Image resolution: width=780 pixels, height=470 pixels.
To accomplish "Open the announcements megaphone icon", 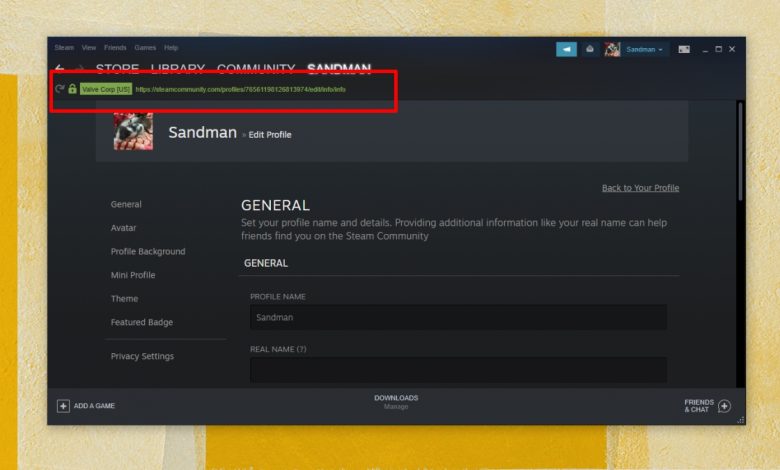I will click(x=566, y=49).
